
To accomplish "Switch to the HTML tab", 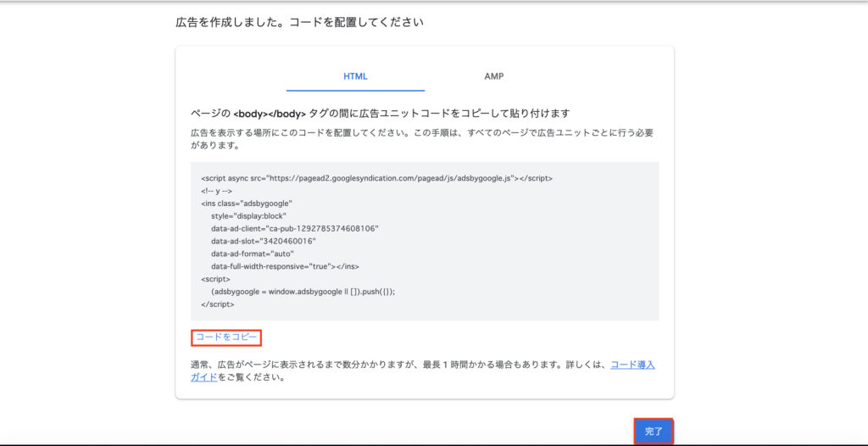I will [x=355, y=76].
